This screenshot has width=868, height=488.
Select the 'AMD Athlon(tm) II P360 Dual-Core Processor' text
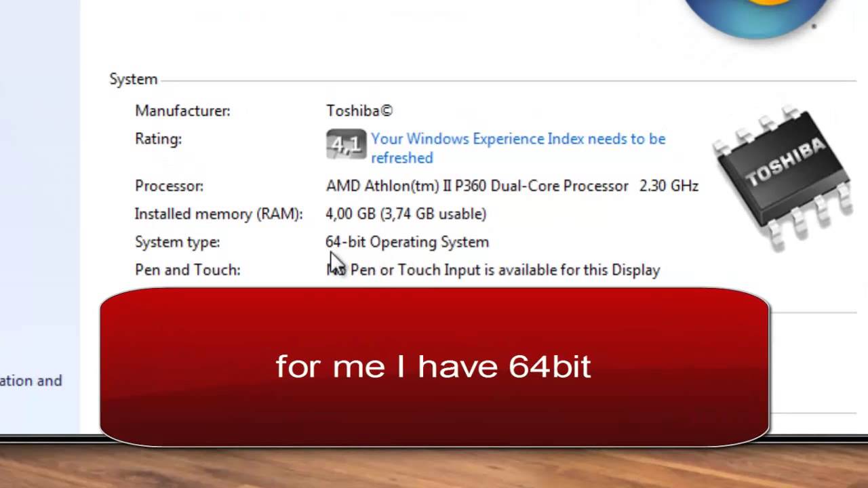click(477, 186)
